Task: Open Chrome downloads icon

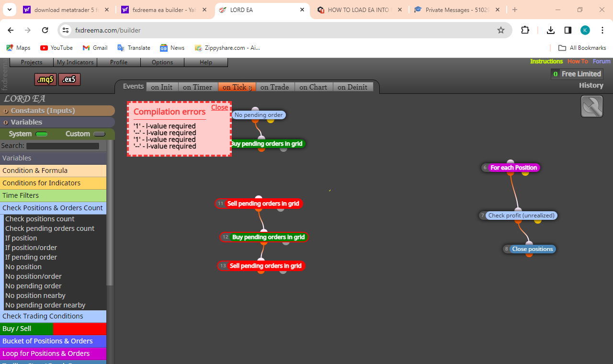Action: pyautogui.click(x=551, y=30)
